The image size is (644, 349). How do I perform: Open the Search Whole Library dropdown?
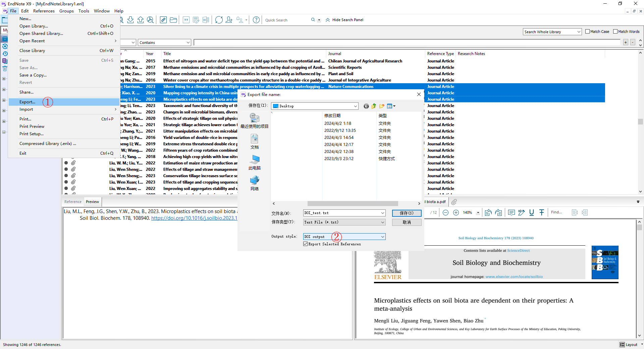click(552, 32)
